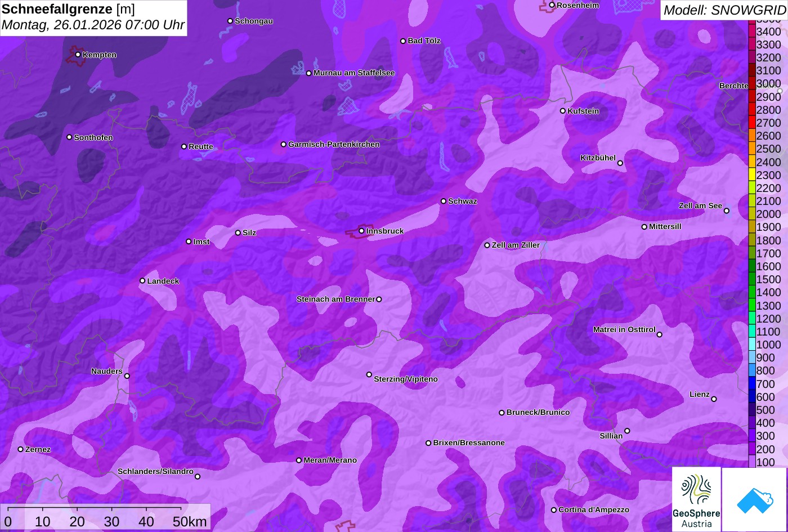Click the 1000 m cyan legend color

pos(752,345)
